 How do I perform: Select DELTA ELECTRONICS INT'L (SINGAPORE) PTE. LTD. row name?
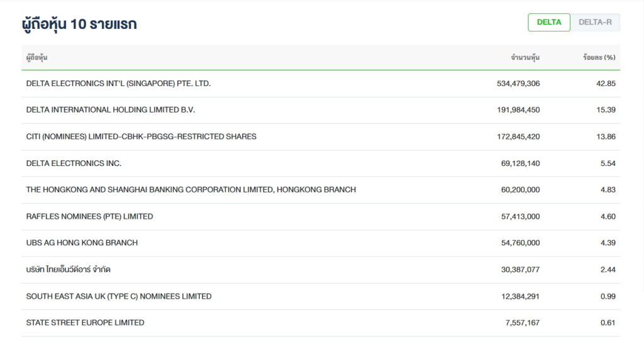click(x=118, y=84)
